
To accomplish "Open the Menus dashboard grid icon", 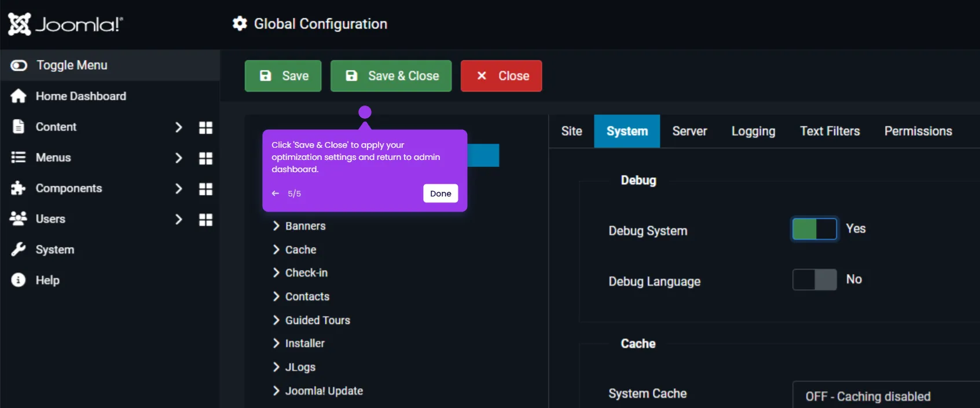I will tap(205, 158).
